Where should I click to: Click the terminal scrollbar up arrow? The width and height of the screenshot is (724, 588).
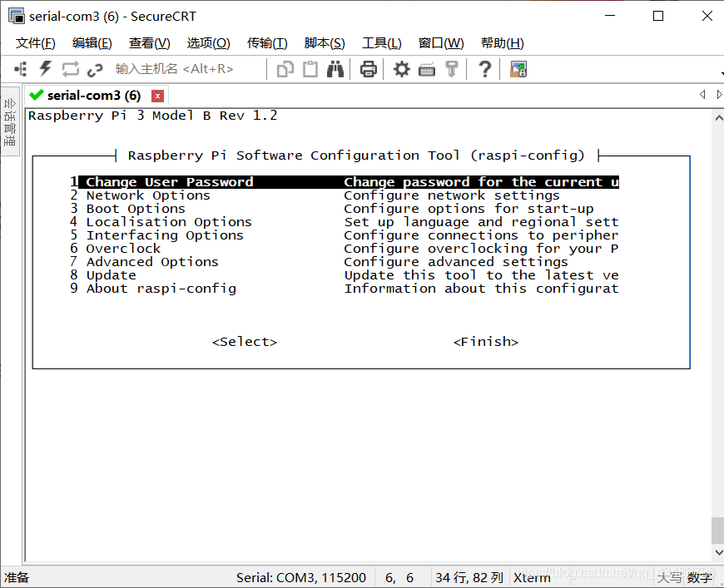718,118
